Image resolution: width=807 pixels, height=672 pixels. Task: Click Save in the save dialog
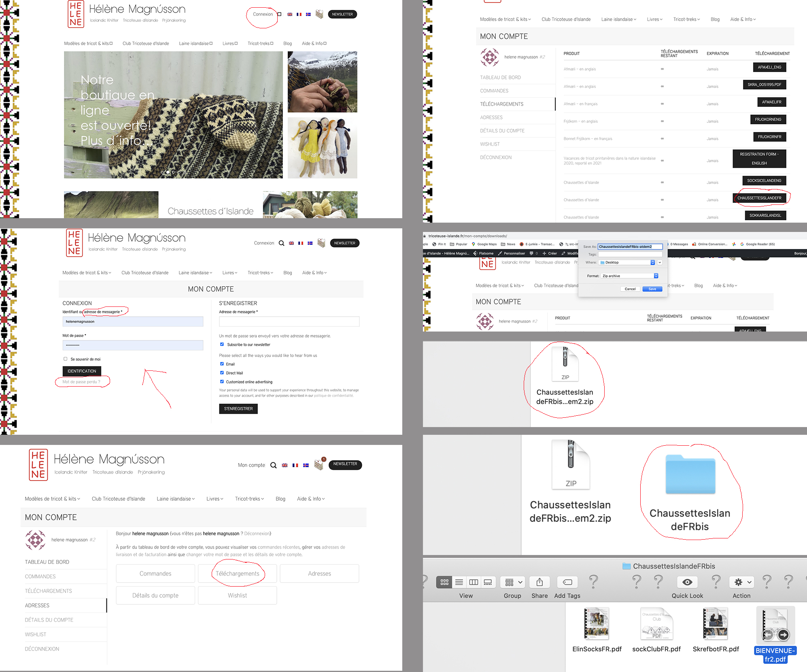(652, 289)
